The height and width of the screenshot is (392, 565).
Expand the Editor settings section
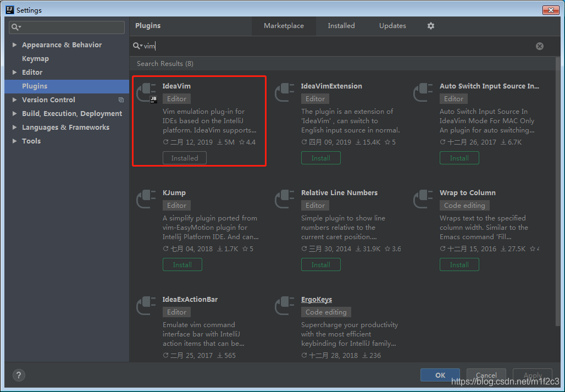(14, 72)
